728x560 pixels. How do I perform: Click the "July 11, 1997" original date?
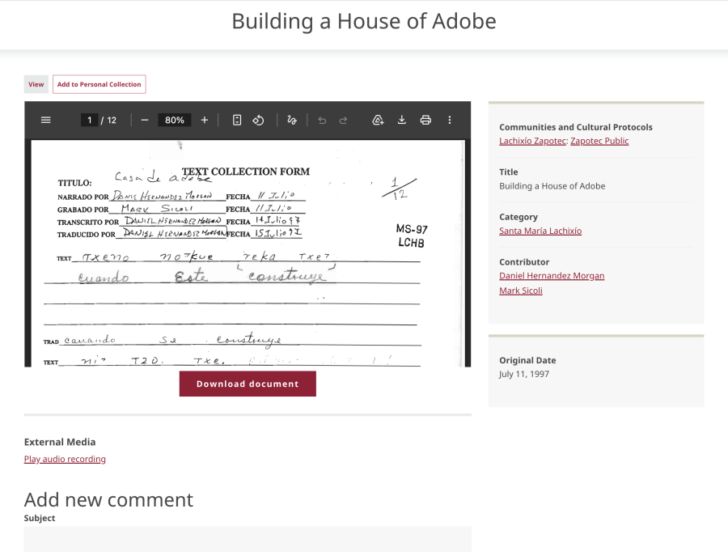click(524, 374)
